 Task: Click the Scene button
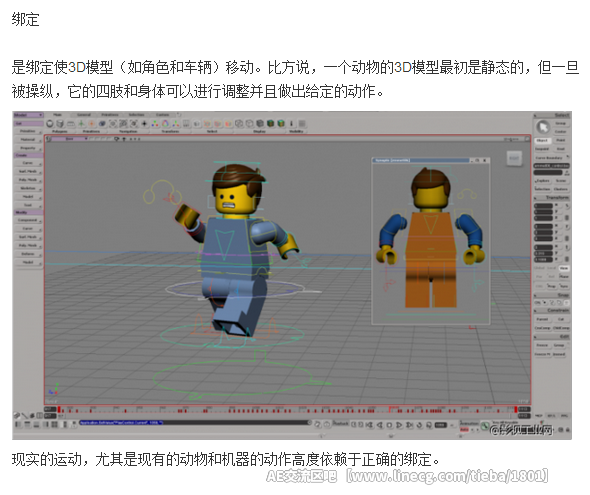(560, 181)
